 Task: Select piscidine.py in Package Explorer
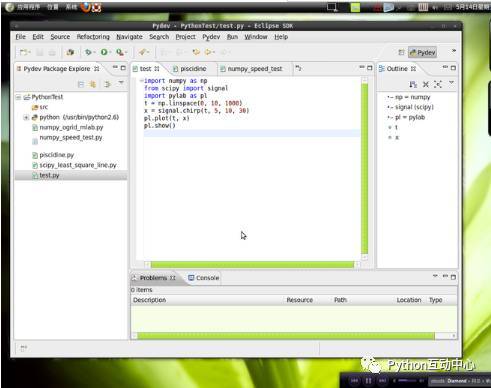click(x=53, y=155)
